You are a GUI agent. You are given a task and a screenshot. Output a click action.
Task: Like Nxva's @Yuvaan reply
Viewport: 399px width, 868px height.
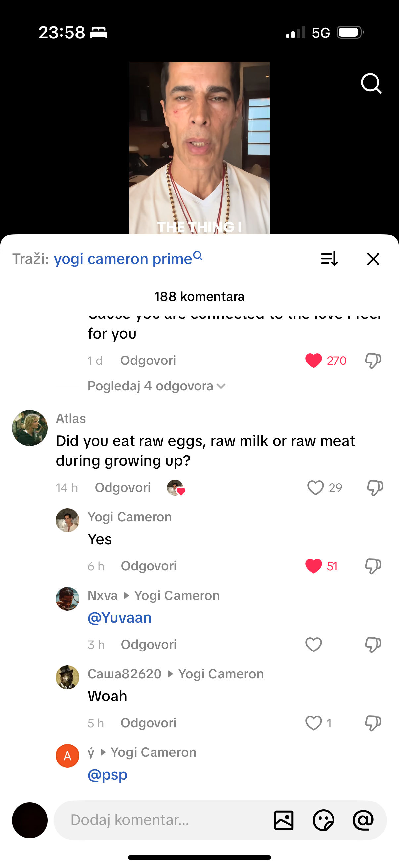pos(313,645)
